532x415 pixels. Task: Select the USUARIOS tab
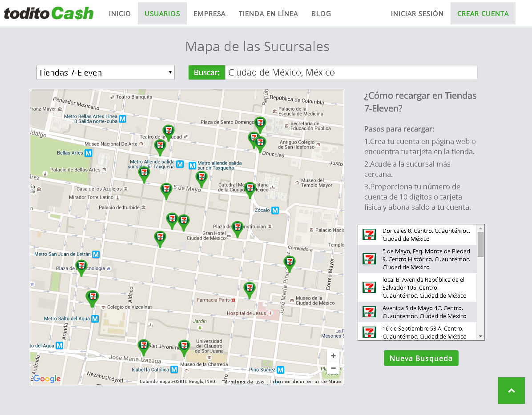(x=162, y=13)
